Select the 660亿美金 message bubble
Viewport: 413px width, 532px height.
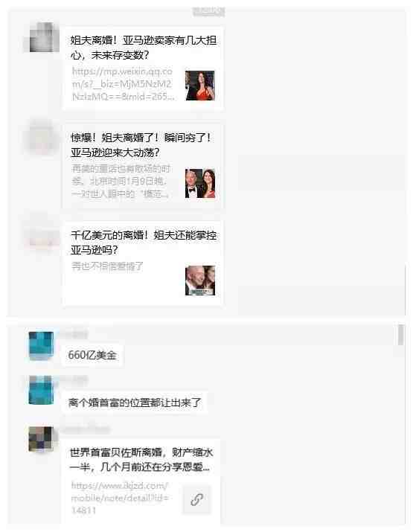point(92,355)
